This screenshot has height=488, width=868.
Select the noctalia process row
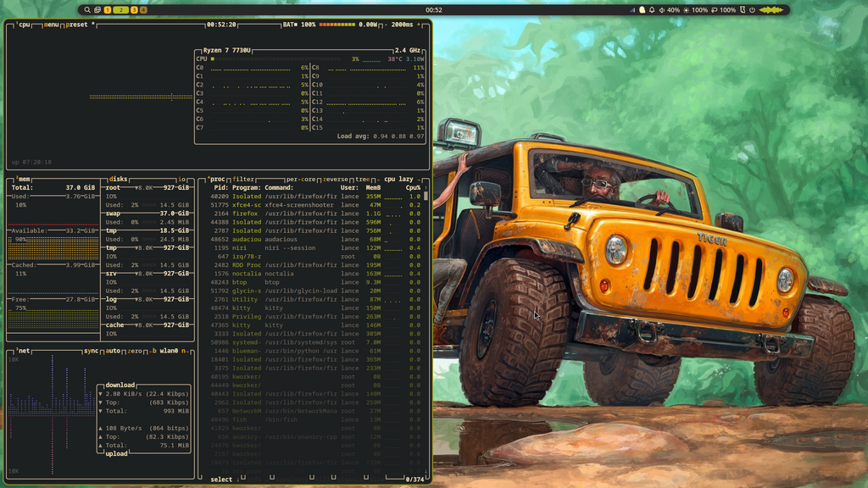(317, 274)
